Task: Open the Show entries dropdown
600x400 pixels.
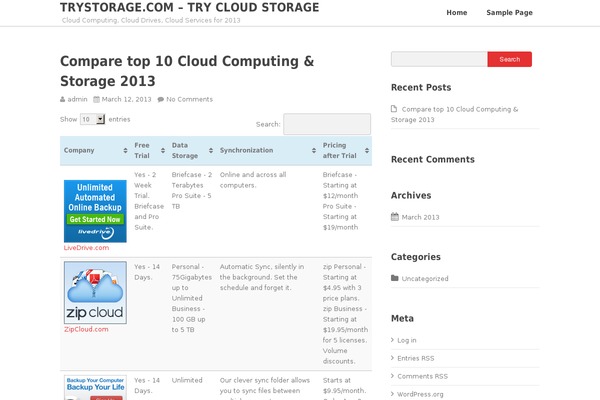Action: coord(92,119)
